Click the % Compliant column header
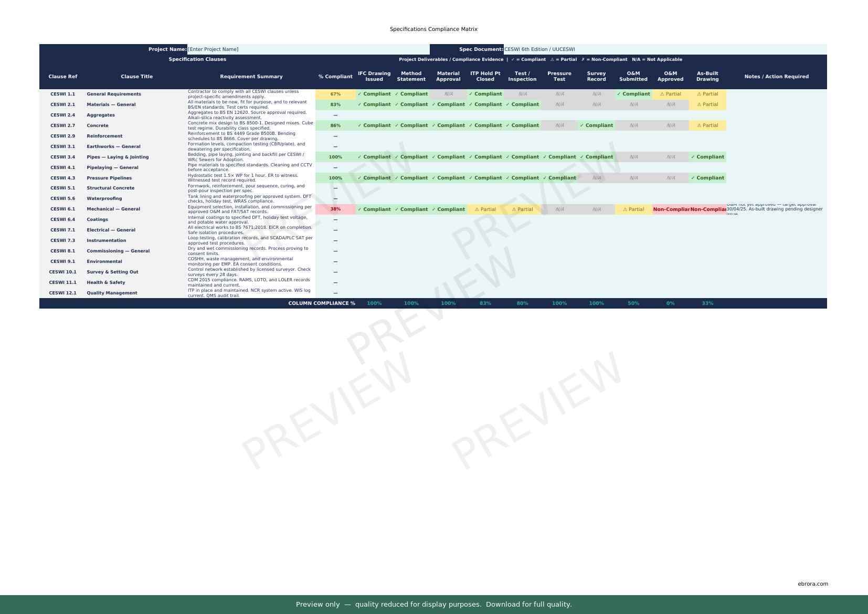868x614 pixels. coord(335,77)
